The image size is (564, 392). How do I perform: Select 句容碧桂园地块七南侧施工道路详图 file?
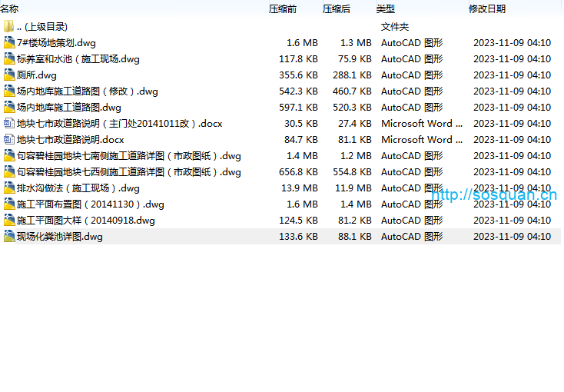(x=128, y=156)
